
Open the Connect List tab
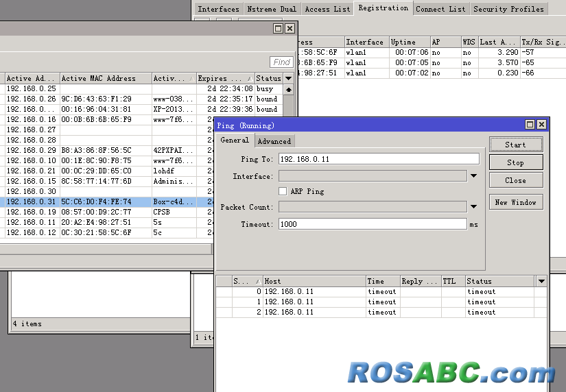tap(440, 9)
